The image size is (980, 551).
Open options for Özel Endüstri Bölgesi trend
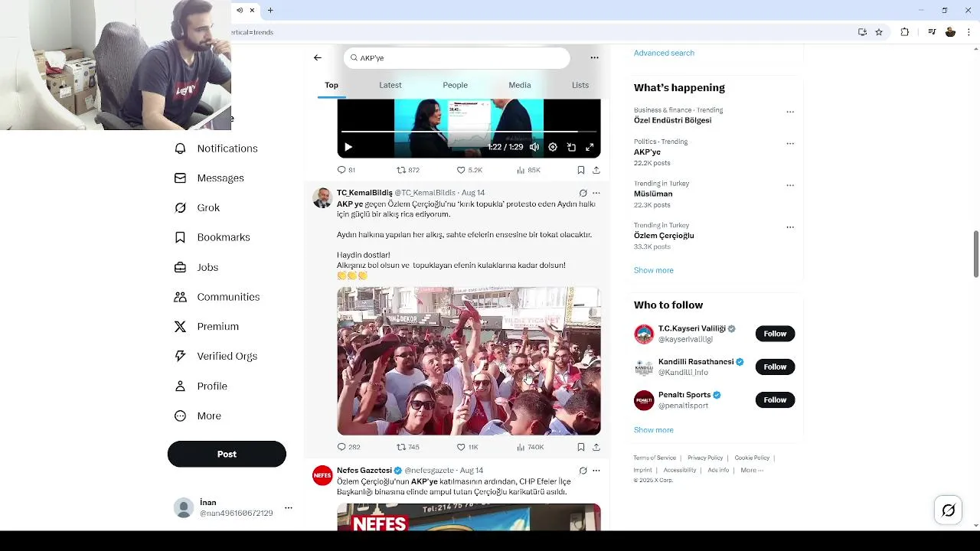(790, 112)
